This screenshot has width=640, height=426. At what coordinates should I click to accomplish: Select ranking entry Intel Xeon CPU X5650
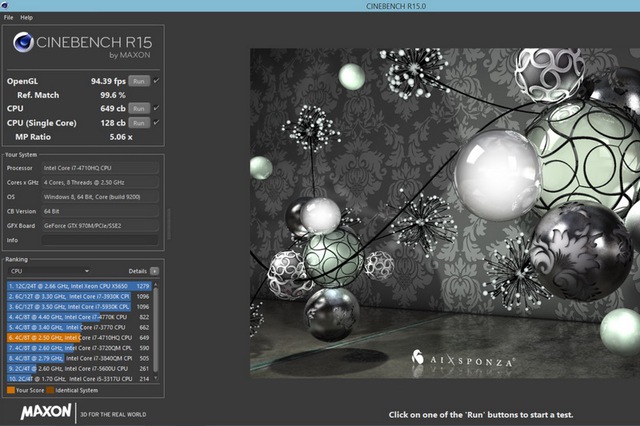click(x=79, y=286)
